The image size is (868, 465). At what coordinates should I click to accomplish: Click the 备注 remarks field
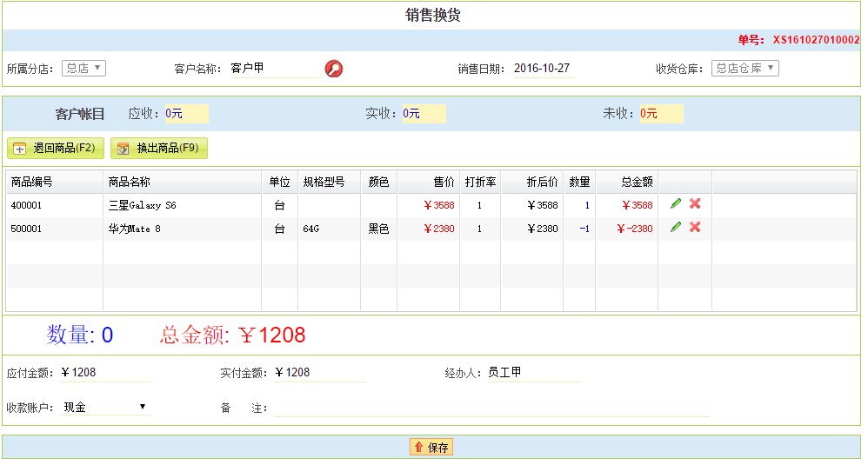point(491,409)
